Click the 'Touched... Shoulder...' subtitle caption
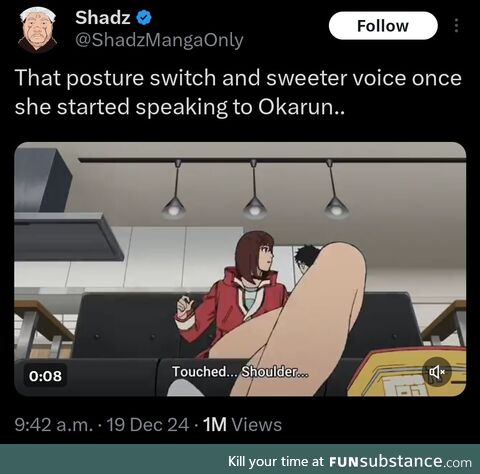Viewport: 480px width, 474px height. (x=240, y=371)
